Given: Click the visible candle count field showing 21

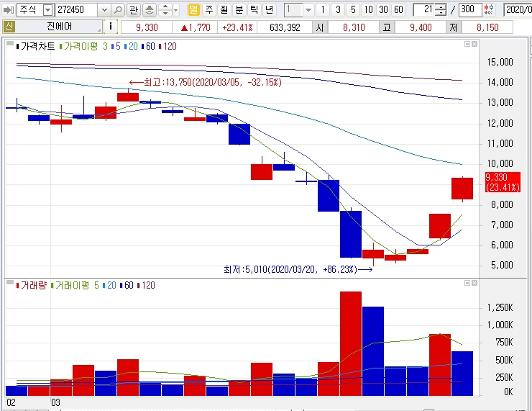Looking at the screenshot, I should point(423,10).
